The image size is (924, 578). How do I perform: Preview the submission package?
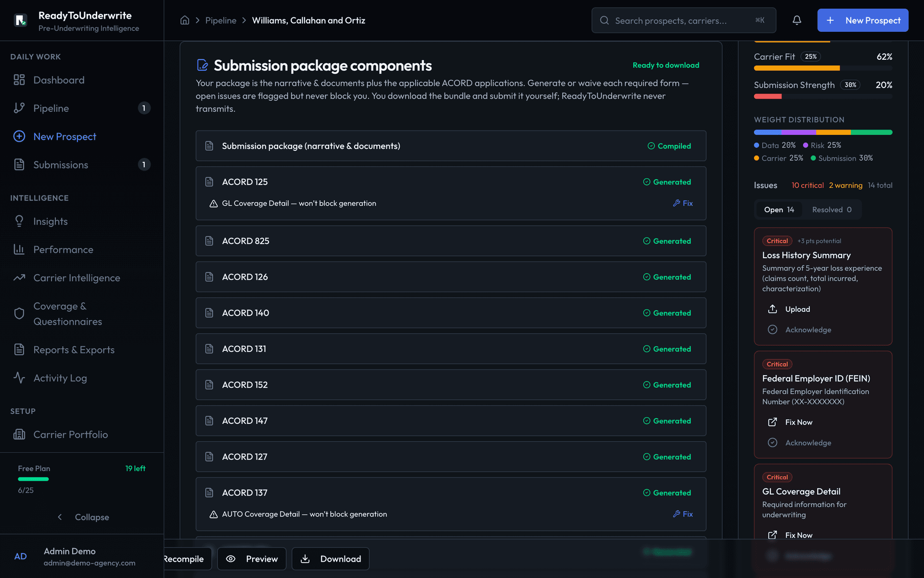pos(252,559)
